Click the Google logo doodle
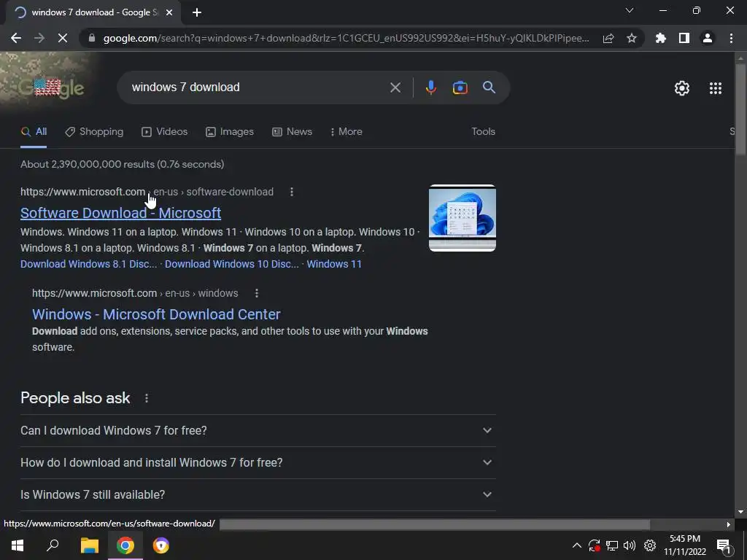 pyautogui.click(x=50, y=87)
